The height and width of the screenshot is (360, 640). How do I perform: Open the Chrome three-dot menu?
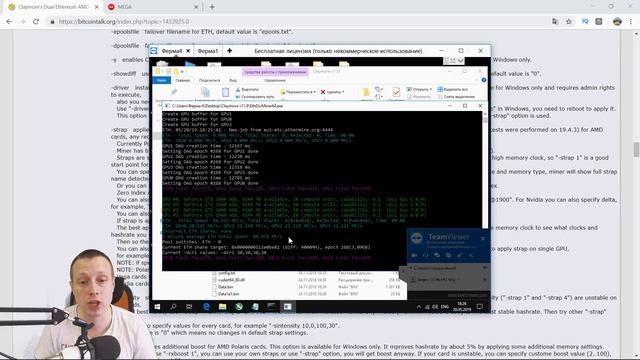click(631, 22)
